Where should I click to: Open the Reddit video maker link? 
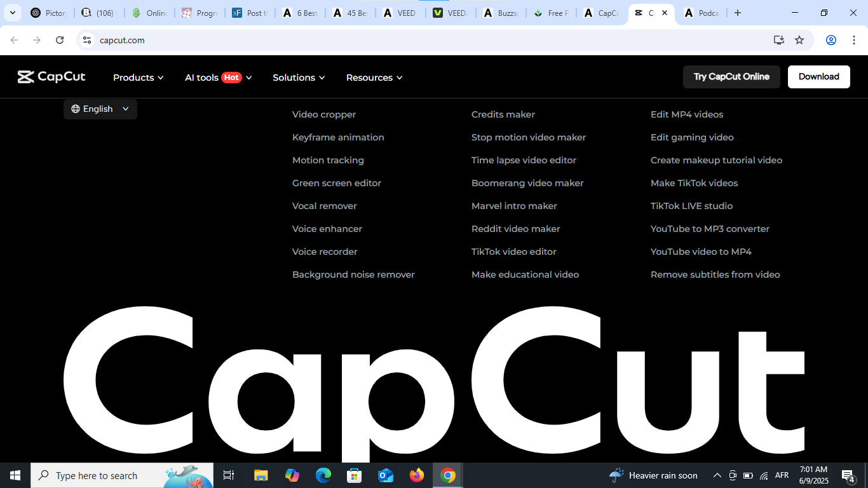(x=516, y=229)
